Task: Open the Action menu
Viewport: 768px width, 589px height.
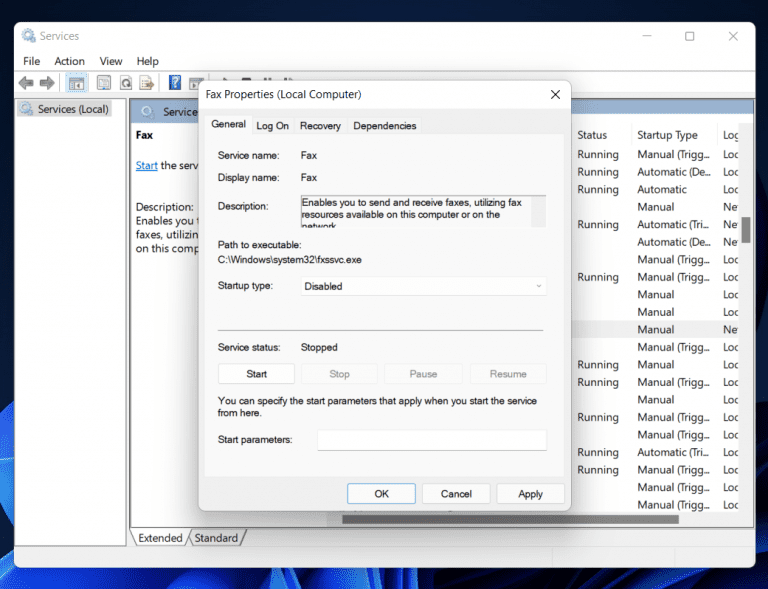Action: click(69, 61)
